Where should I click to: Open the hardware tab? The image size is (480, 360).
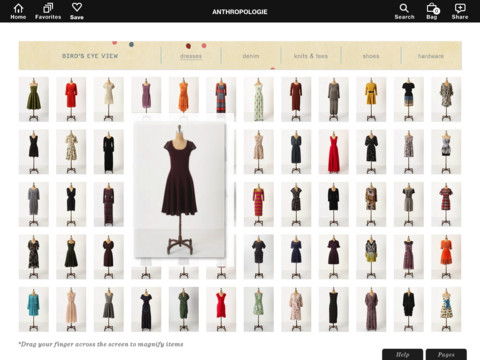click(x=431, y=56)
